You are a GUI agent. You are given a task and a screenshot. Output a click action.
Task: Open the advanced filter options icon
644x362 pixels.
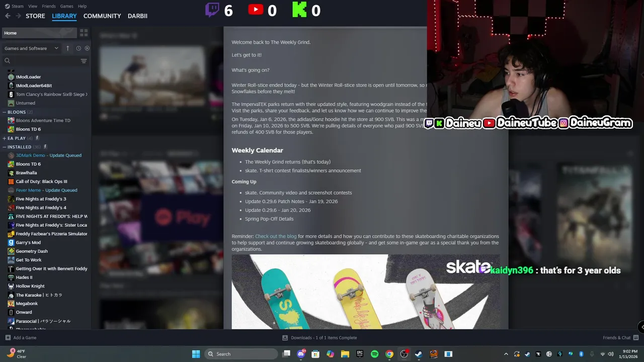(x=84, y=61)
